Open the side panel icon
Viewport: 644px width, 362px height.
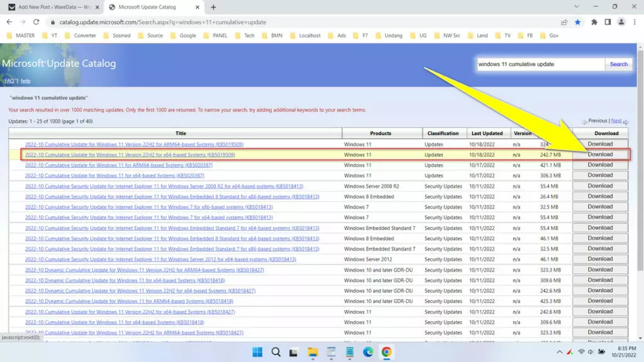click(608, 22)
